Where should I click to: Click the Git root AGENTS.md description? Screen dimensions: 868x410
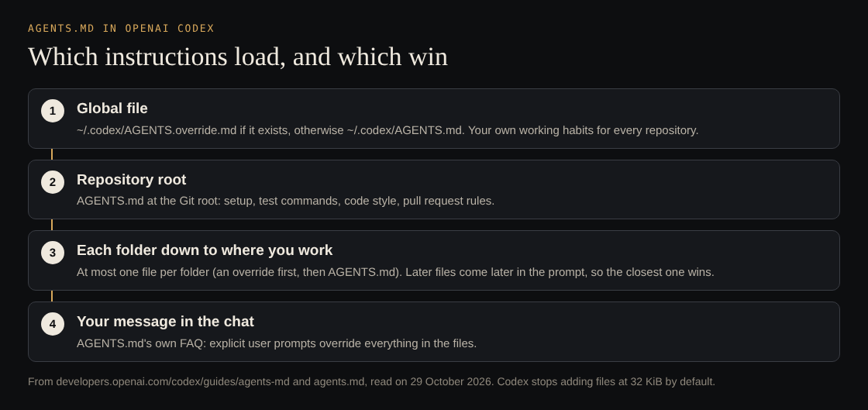285,201
